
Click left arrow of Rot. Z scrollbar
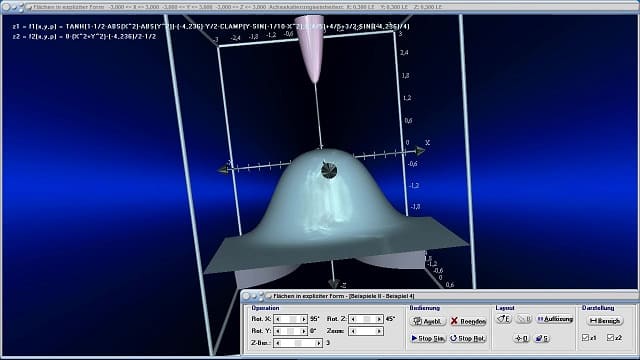click(353, 319)
